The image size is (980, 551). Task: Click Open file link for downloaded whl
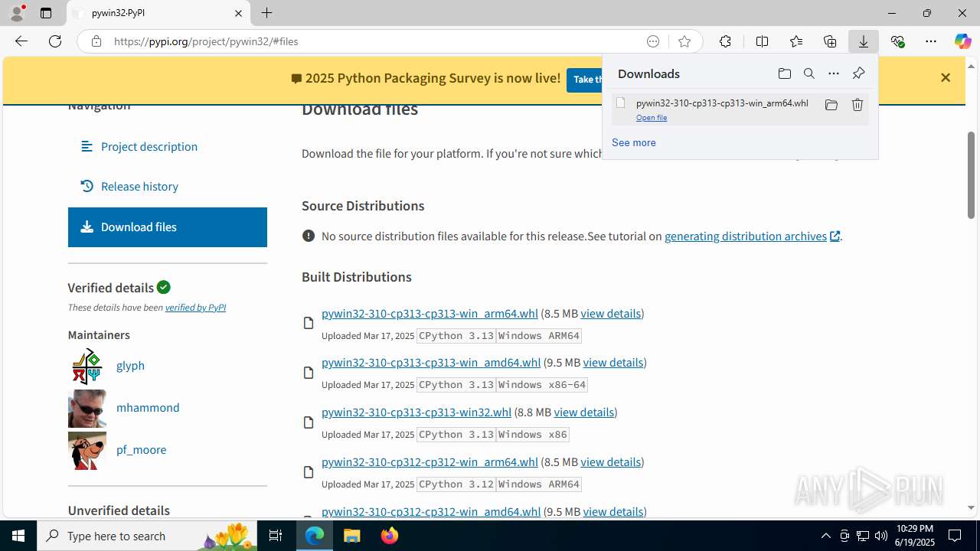point(652,117)
